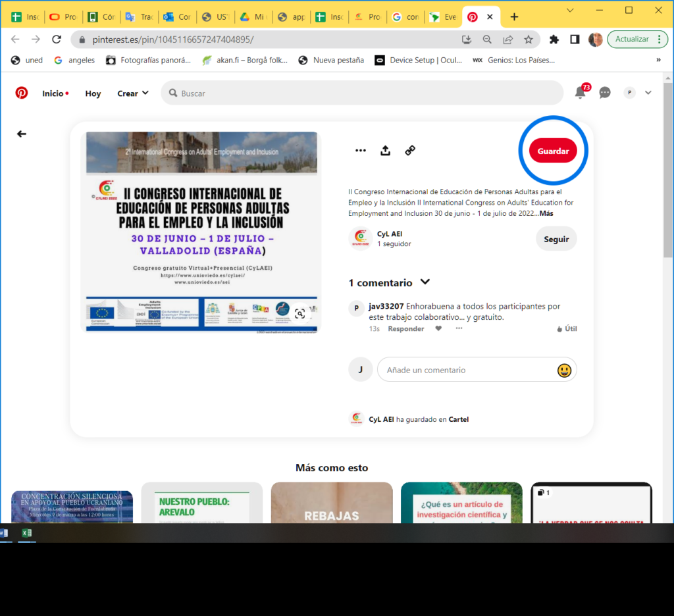Viewport: 674px width, 616px height.
Task: Show more bookmarks with double chevron
Action: point(658,60)
